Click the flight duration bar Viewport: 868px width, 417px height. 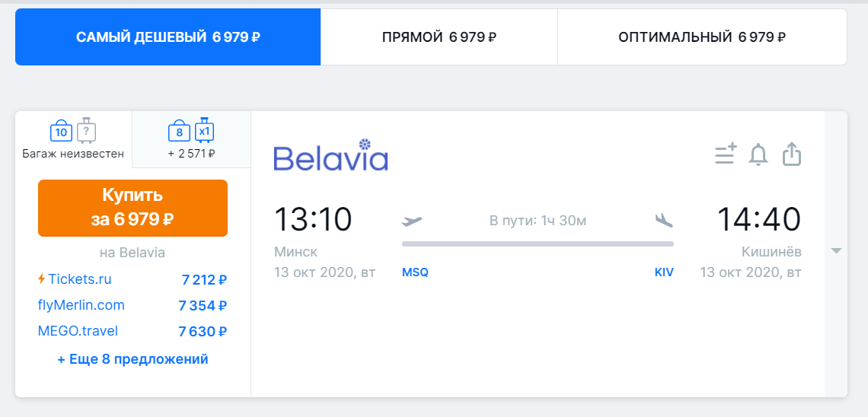pos(538,244)
